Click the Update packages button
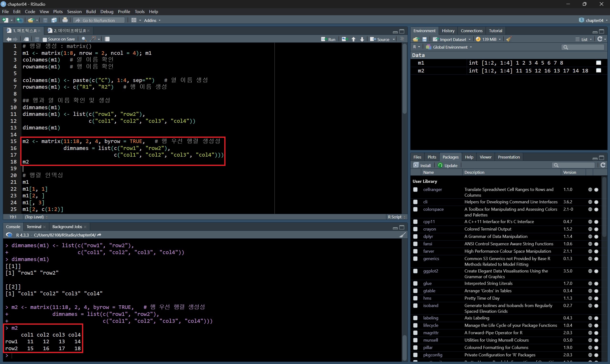Image resolution: width=610 pixels, height=364 pixels. 448,166
